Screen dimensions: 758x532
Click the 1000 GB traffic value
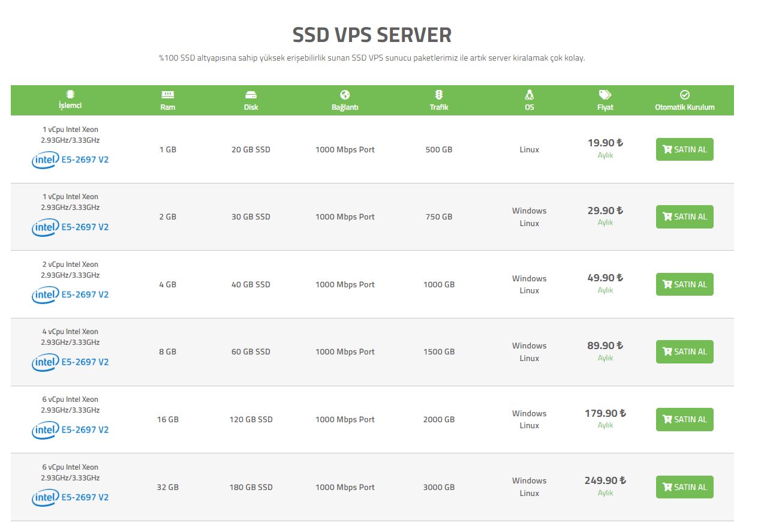tap(439, 284)
